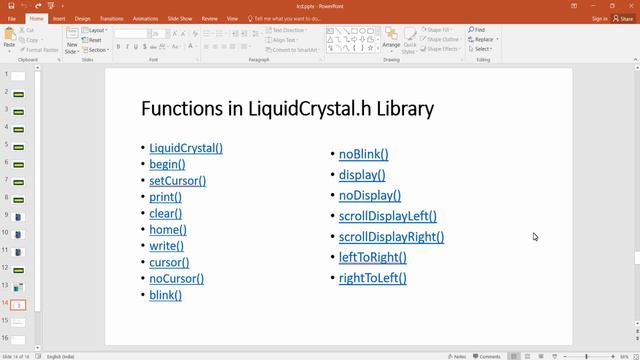
Task: Paste clipboard contents
Action: [9, 40]
